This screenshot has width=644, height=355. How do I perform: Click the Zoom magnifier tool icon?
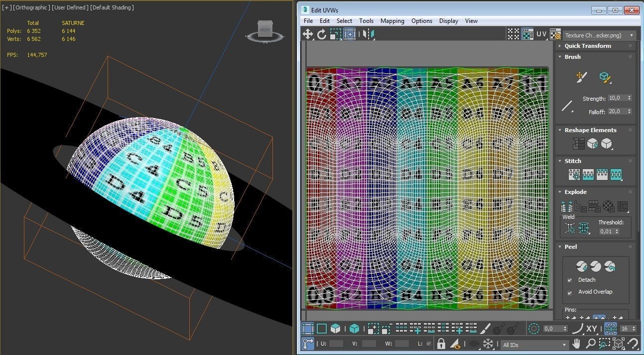click(x=591, y=344)
